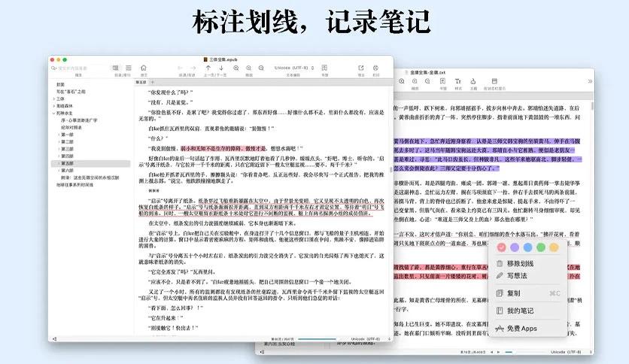Click the epub window reading progress bar
The image size is (629, 364).
coord(318,339)
